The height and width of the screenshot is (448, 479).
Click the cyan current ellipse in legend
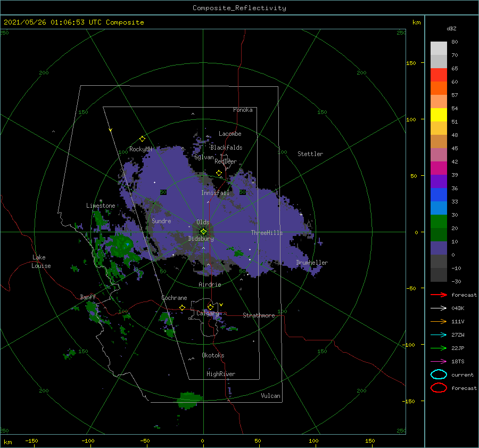[x=439, y=374]
